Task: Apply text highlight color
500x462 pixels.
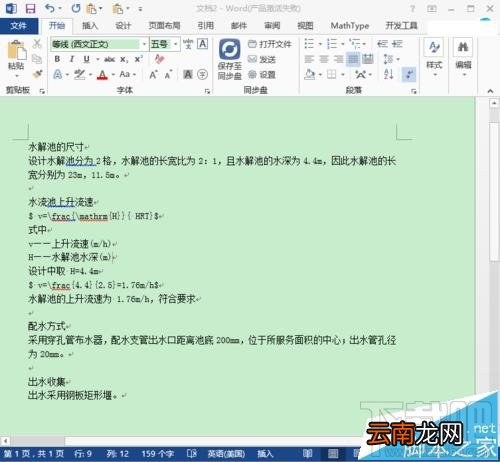Action: (x=79, y=74)
